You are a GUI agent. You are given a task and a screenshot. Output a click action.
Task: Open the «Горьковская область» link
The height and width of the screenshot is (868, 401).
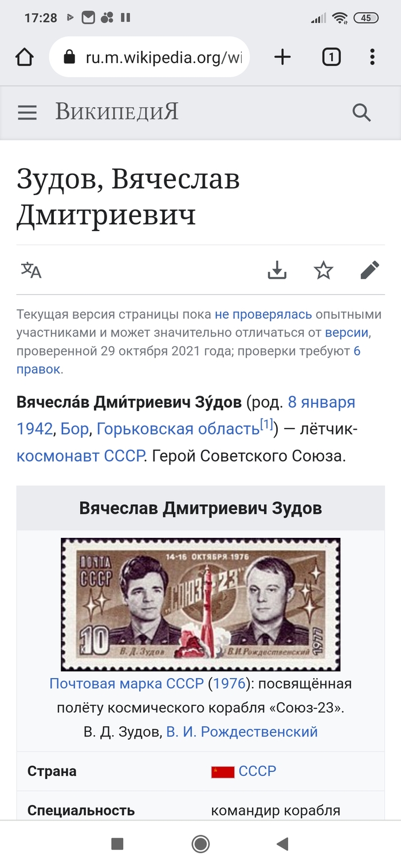coord(178,429)
